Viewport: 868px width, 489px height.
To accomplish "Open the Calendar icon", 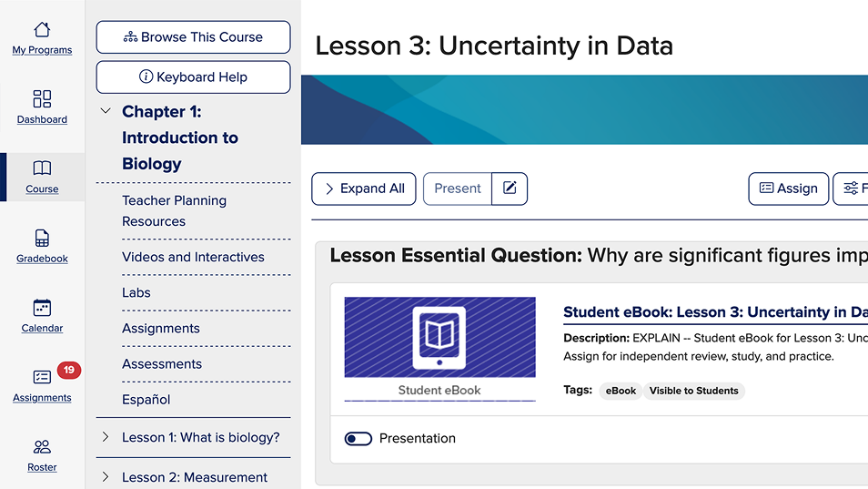I will (42, 308).
